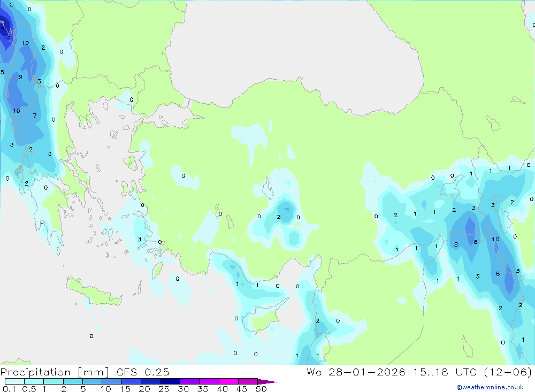Click the 10–15 mm legend color swatch

[x=112, y=381]
